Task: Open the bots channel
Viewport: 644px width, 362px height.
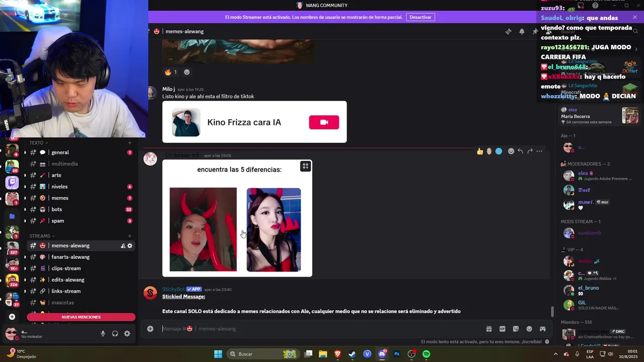Action: pos(80,209)
